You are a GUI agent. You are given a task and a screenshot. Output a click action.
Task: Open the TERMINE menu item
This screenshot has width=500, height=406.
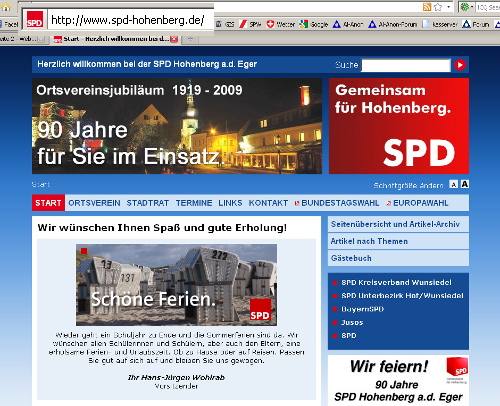coord(194,203)
